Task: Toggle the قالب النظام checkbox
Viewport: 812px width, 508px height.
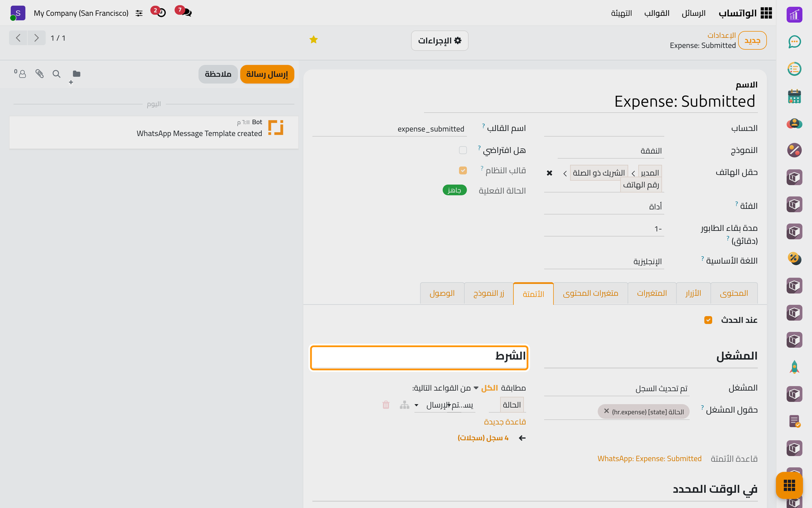Action: click(463, 170)
